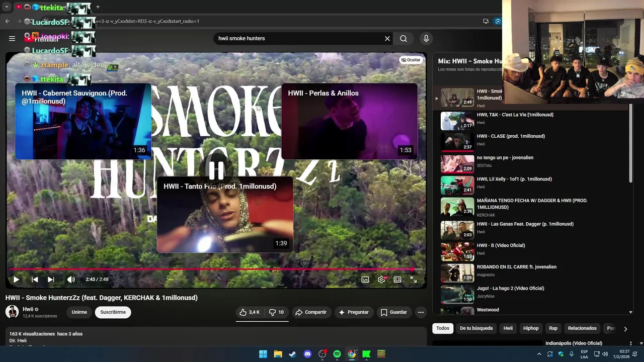Viewport: 644px width, 362px height.
Task: Switch the ESP LAA input language
Action: tap(584, 354)
